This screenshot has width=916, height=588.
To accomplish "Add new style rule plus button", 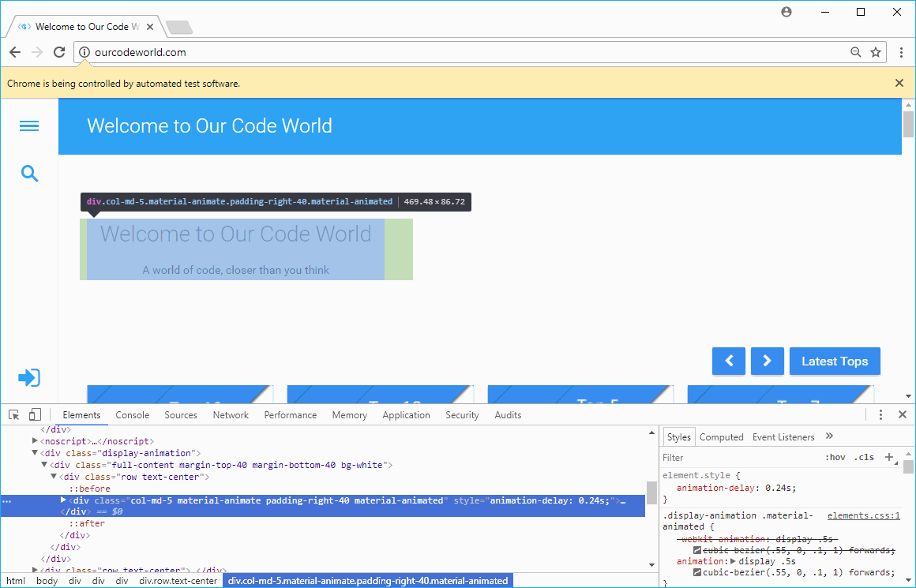I will pos(889,457).
